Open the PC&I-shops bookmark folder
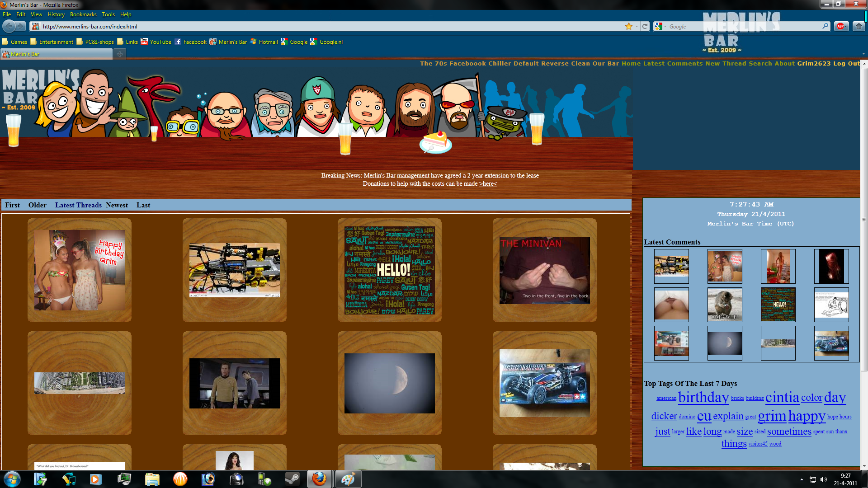Image resolution: width=868 pixels, height=488 pixels. click(x=95, y=42)
